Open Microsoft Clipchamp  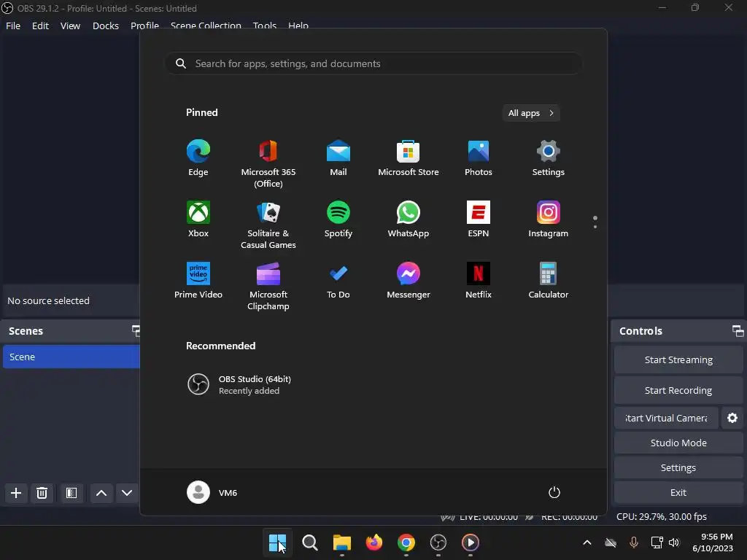tap(268, 286)
